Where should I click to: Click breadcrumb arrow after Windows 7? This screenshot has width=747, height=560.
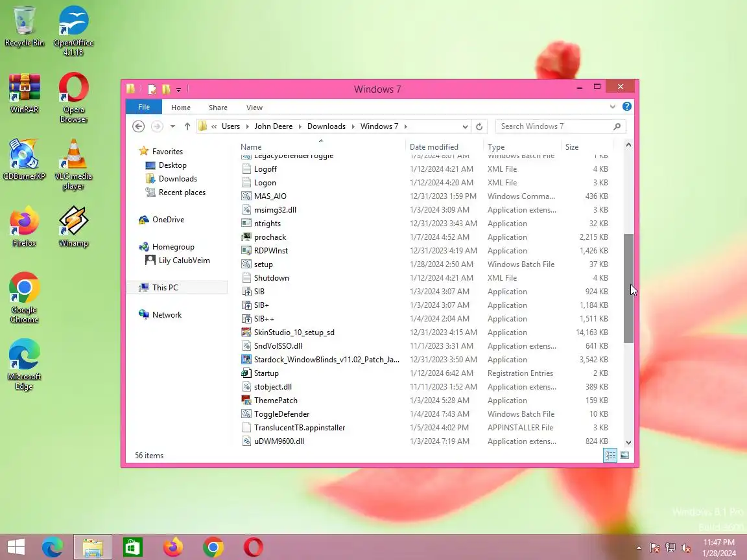pos(405,126)
